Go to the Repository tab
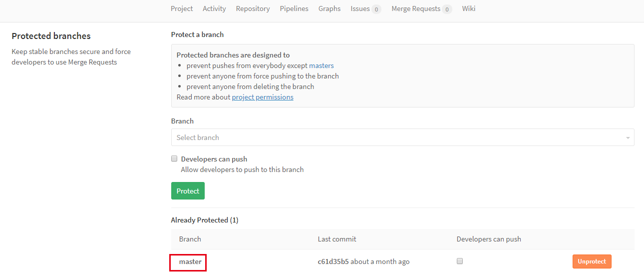This screenshot has height=280, width=644. (x=253, y=8)
